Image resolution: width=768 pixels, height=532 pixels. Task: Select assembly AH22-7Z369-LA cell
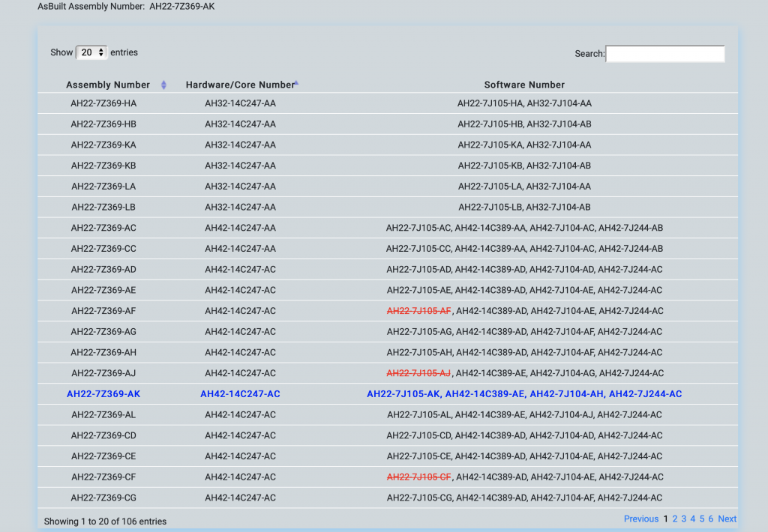coord(103,187)
